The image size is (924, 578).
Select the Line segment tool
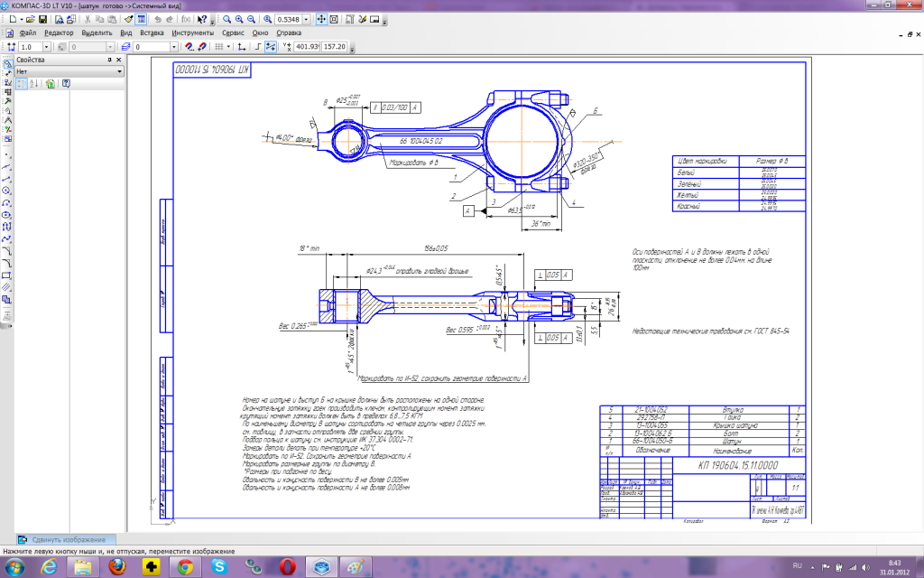click(7, 178)
